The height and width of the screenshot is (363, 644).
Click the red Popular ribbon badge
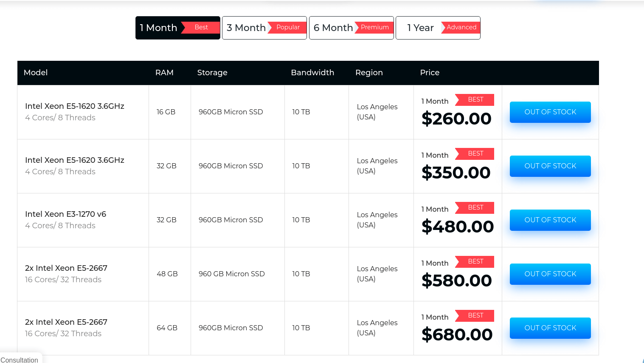(287, 27)
